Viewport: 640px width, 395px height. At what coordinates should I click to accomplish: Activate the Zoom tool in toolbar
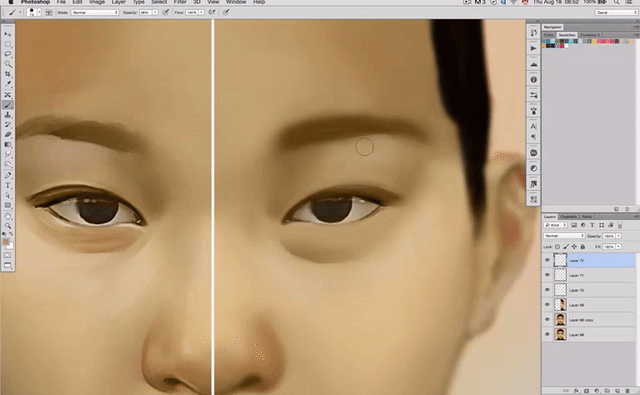(8, 226)
